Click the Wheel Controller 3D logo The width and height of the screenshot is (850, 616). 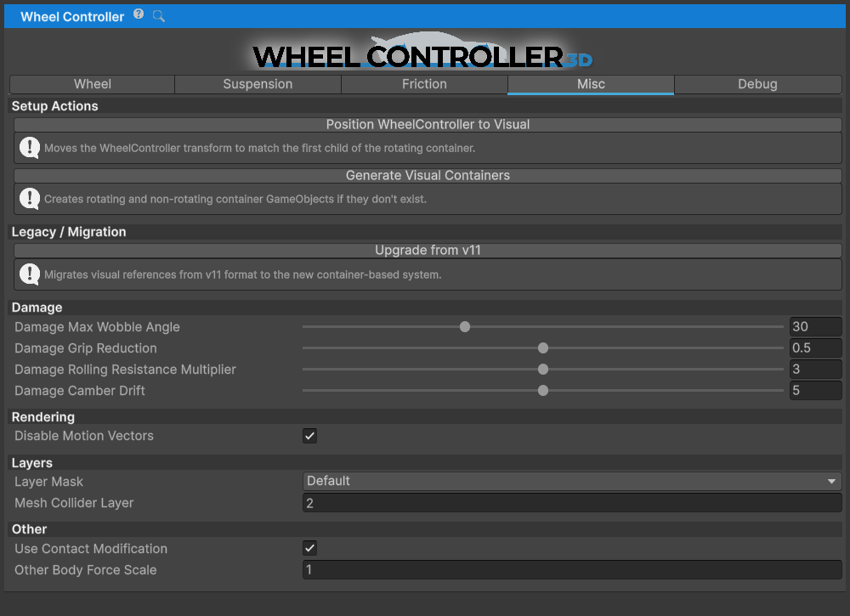click(422, 52)
